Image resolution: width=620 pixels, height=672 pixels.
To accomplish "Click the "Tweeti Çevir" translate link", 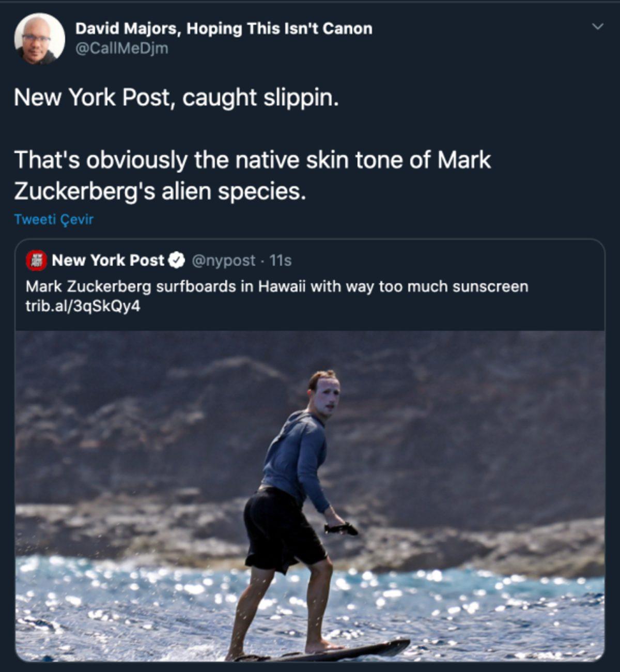I will pyautogui.click(x=54, y=219).
